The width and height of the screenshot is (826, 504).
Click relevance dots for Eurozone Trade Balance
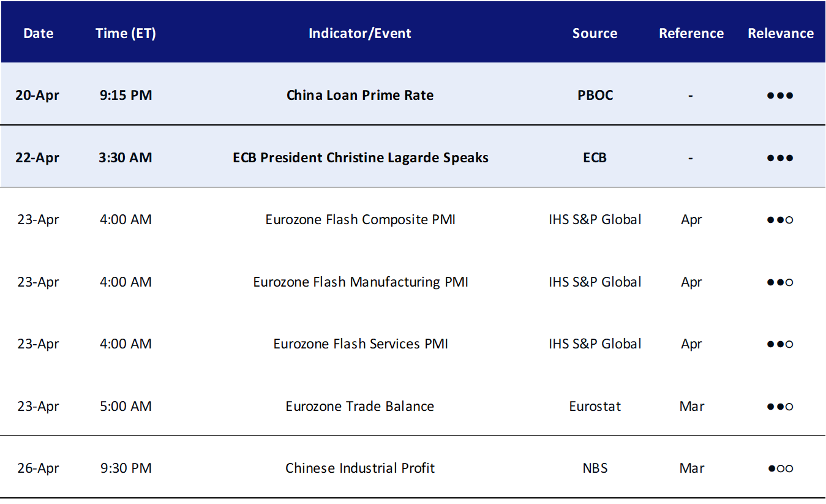(x=780, y=407)
